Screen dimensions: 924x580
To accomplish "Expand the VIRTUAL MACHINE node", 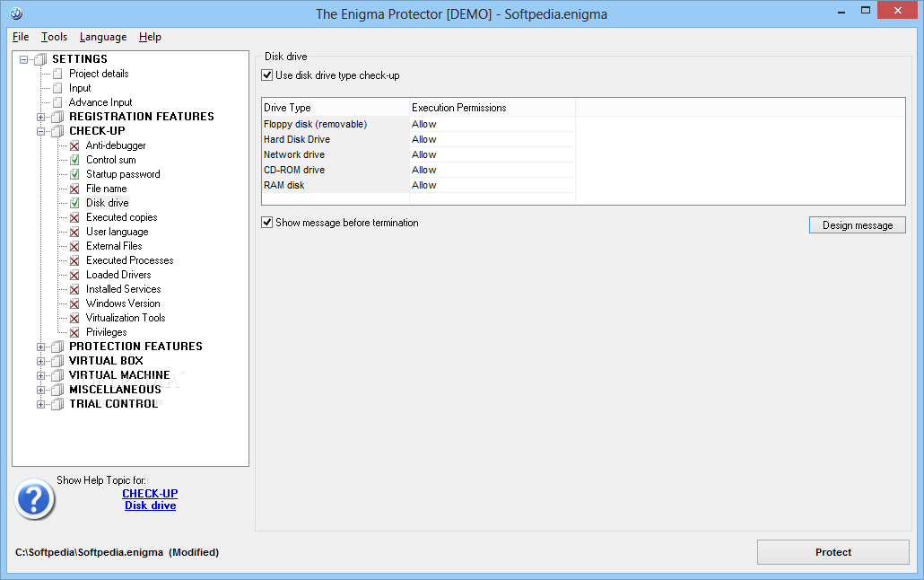I will [x=40, y=376].
